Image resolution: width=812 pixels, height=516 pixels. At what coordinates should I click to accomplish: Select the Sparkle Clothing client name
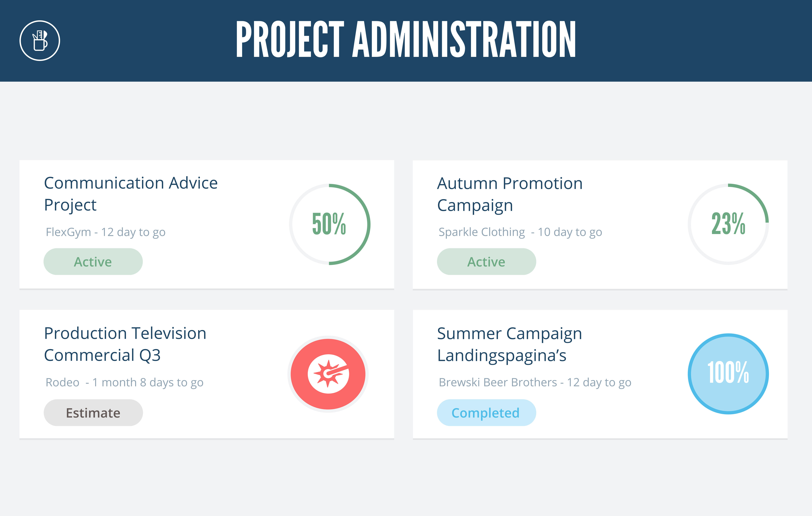pyautogui.click(x=482, y=232)
